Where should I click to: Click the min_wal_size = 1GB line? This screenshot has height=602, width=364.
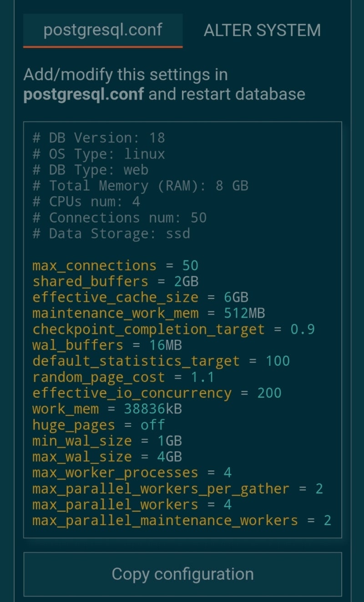click(x=107, y=441)
